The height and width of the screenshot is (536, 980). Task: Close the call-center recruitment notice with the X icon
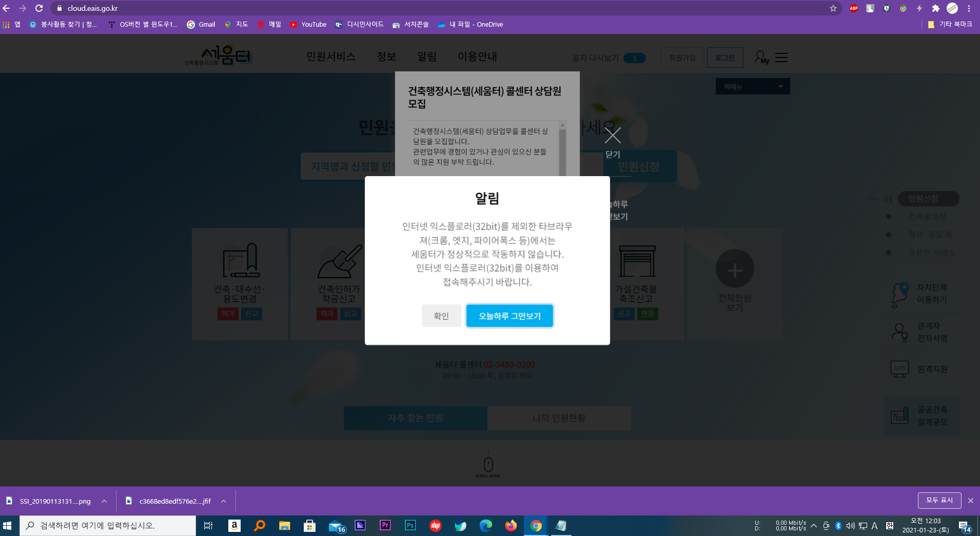tap(613, 136)
